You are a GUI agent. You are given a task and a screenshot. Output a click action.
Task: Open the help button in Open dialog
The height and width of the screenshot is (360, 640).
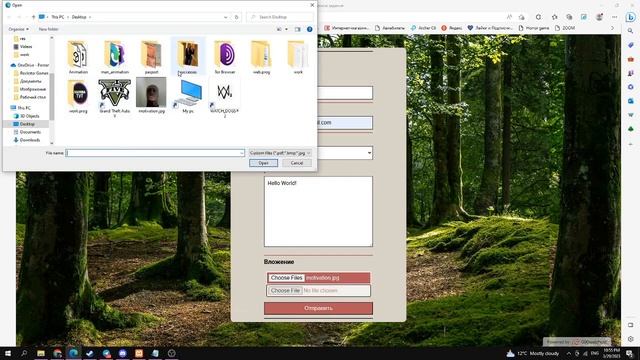309,29
